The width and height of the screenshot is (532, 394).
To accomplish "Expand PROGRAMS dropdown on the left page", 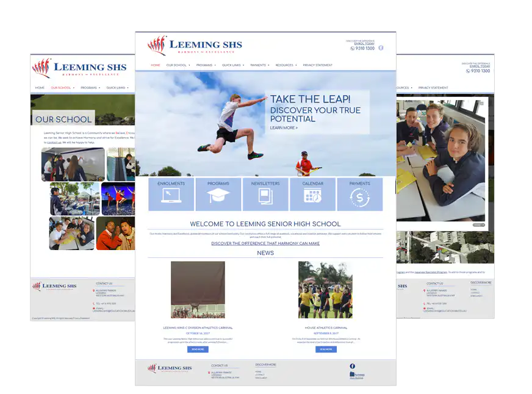I will (x=90, y=88).
